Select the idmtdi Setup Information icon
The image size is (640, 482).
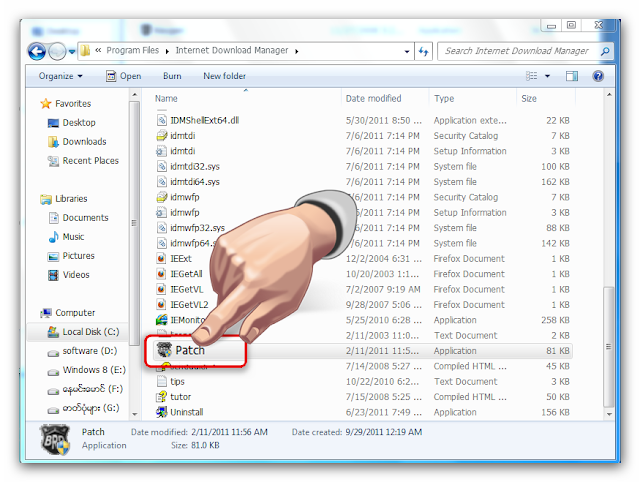161,151
